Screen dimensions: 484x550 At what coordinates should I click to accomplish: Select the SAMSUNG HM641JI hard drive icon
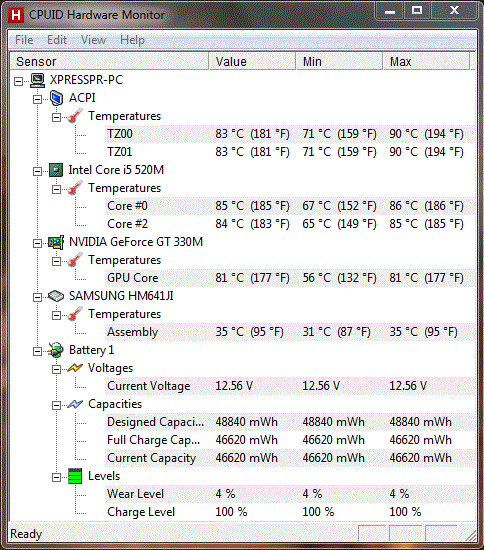[56, 296]
